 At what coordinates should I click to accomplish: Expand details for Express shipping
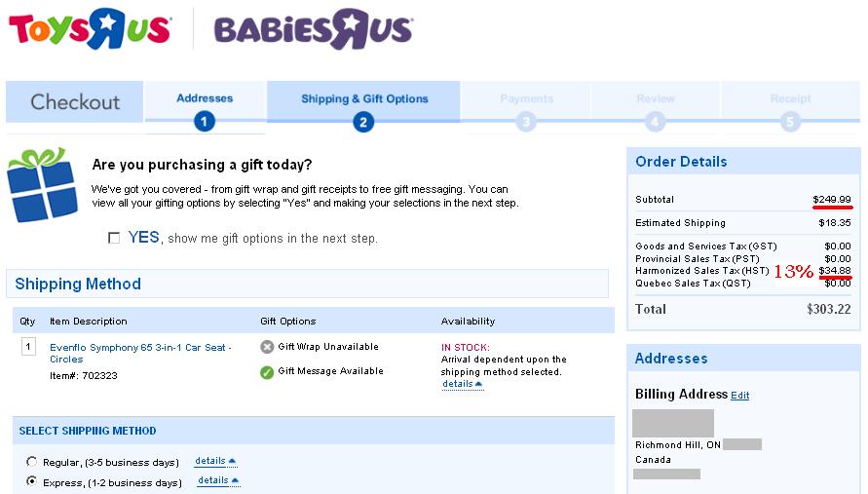pyautogui.click(x=218, y=480)
